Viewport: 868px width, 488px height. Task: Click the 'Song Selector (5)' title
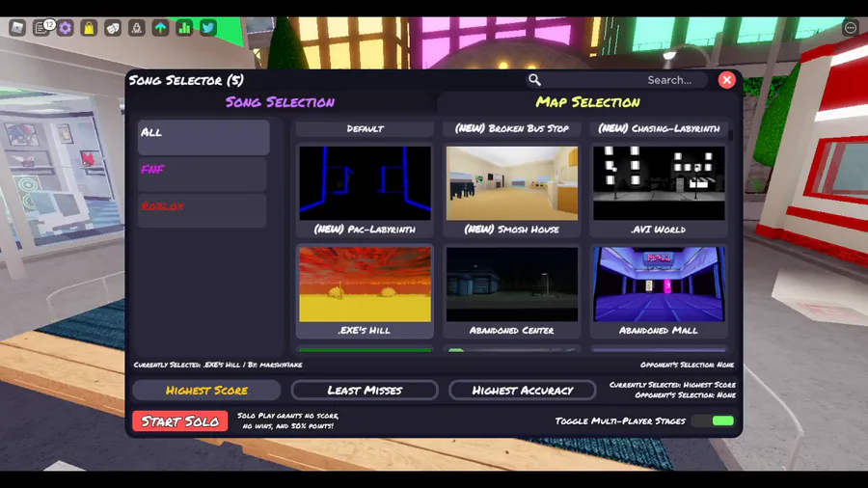point(186,80)
